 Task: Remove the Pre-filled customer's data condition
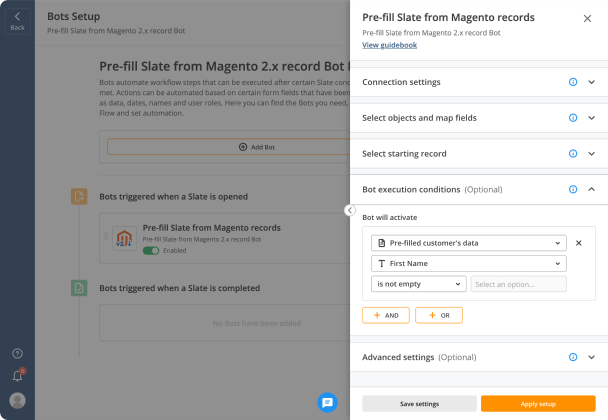pyautogui.click(x=579, y=243)
